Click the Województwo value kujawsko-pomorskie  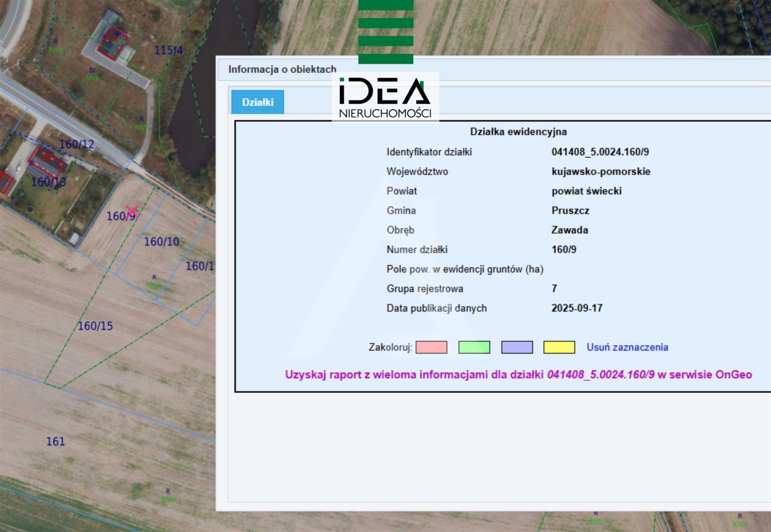601,172
